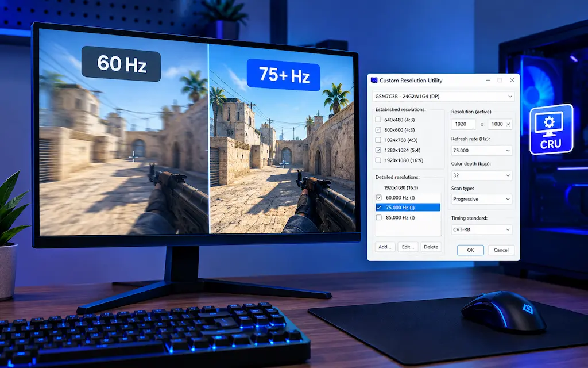Minimize the Custom Resolution Utility window
This screenshot has width=588, height=368.
coord(488,80)
